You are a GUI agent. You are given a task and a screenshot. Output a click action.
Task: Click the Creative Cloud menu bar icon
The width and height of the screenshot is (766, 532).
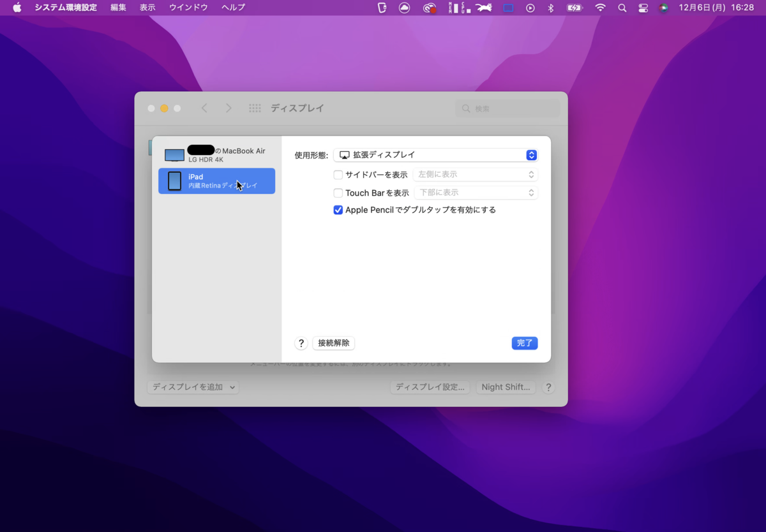coord(430,8)
